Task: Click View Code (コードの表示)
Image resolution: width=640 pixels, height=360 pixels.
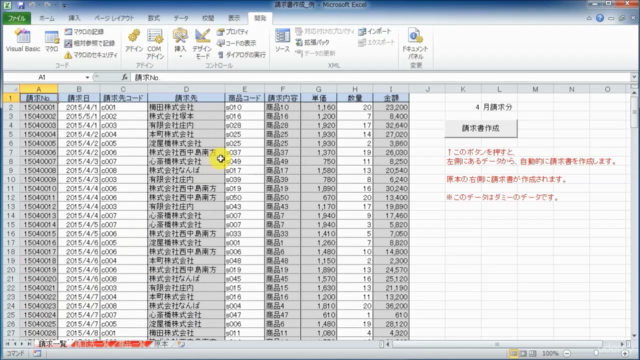Action: [x=237, y=43]
